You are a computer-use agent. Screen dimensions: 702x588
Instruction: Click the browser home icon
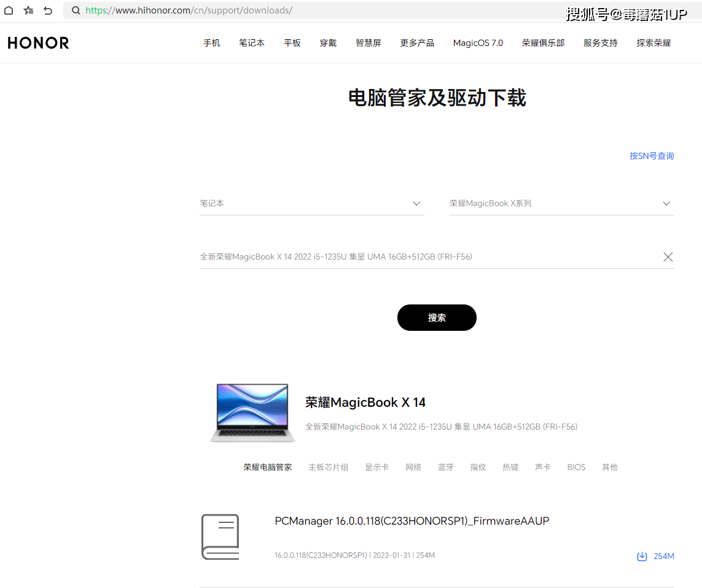9,10
